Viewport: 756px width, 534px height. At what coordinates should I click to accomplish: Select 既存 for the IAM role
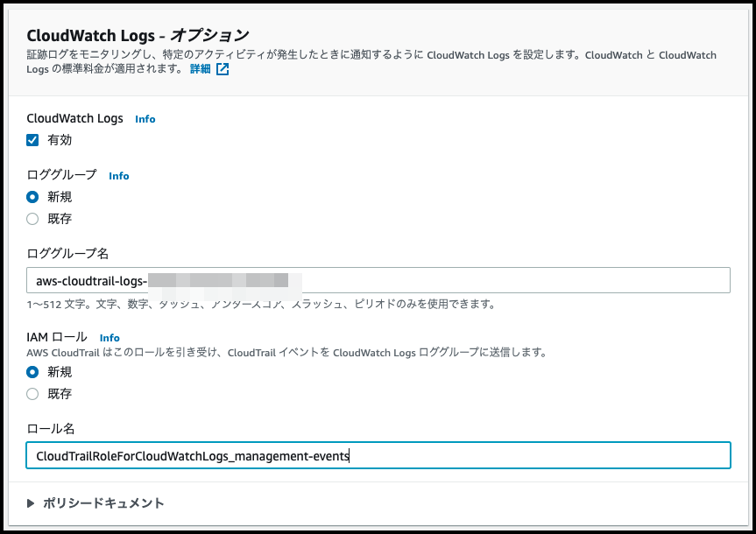32,393
